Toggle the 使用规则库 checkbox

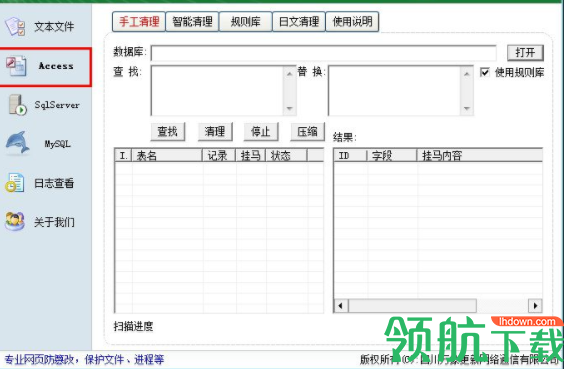tap(485, 72)
